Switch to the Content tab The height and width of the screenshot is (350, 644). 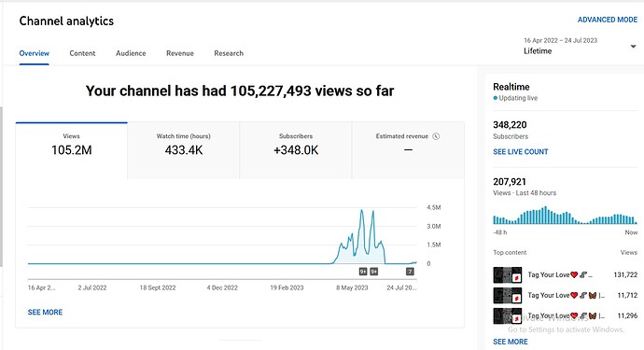pos(82,53)
